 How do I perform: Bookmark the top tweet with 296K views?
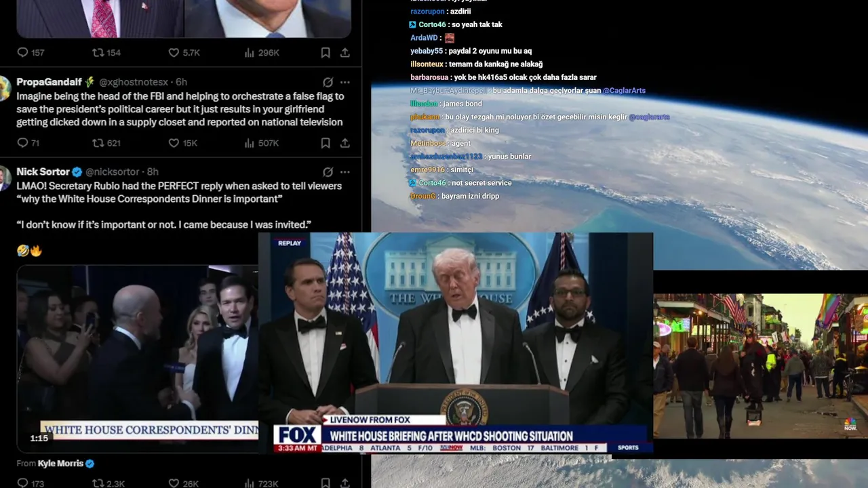pos(325,52)
